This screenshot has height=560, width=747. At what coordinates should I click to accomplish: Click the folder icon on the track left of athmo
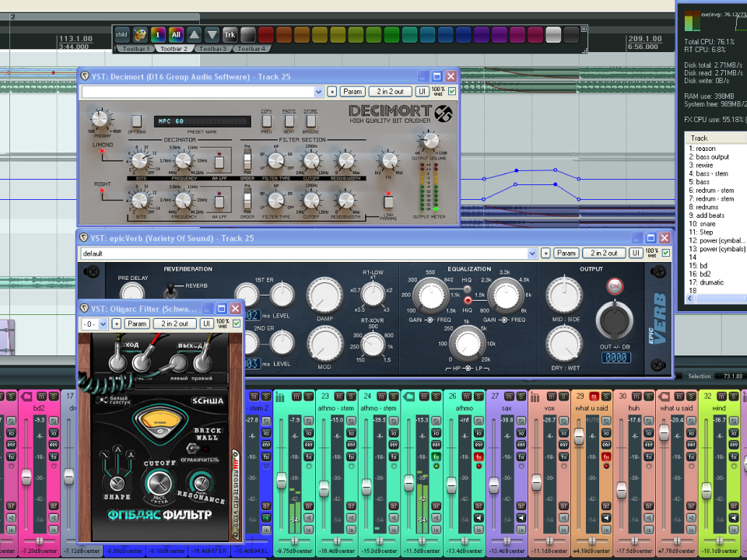tap(409, 396)
